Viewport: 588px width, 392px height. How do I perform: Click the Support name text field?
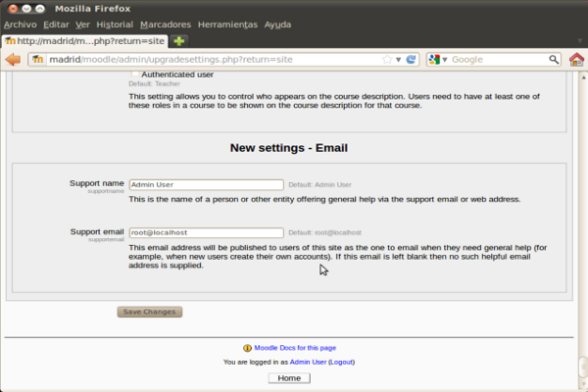[x=206, y=184]
